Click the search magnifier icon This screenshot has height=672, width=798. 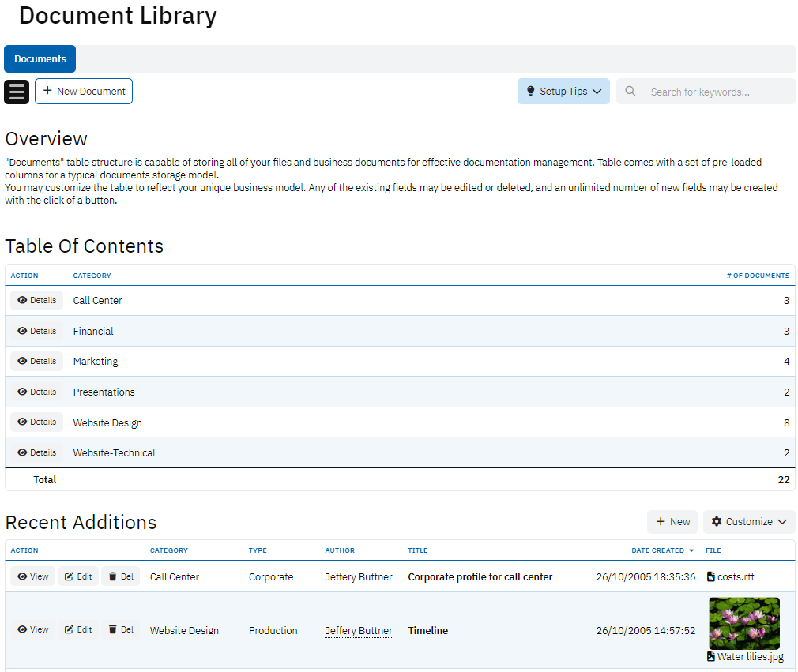[630, 92]
